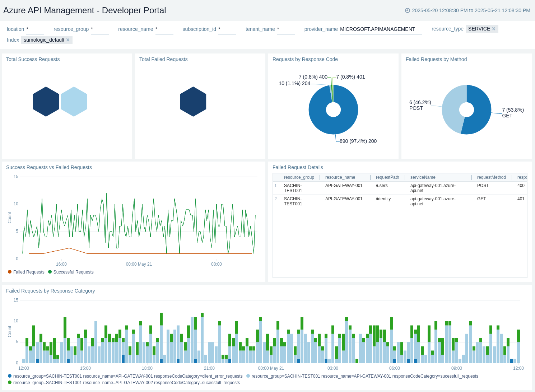This screenshot has height=392, width=535.
Task: Open Requests by Response Code panel title
Action: (305, 59)
